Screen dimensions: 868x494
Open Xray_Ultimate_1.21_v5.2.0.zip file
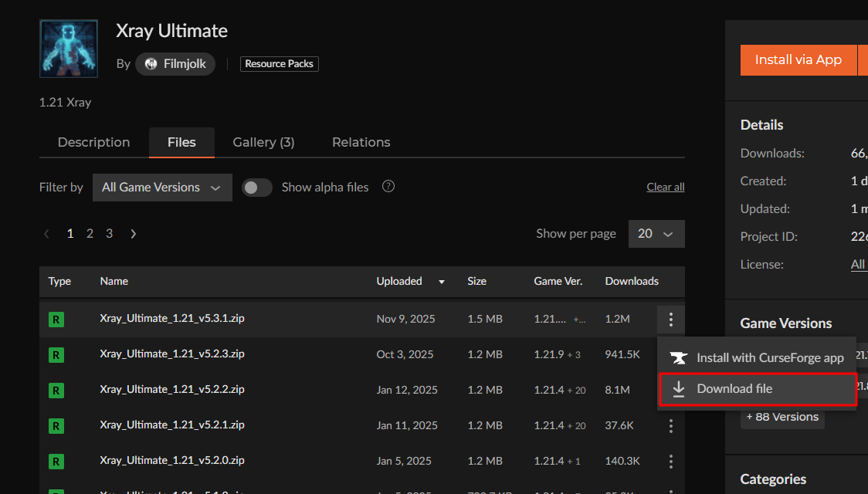coord(172,460)
